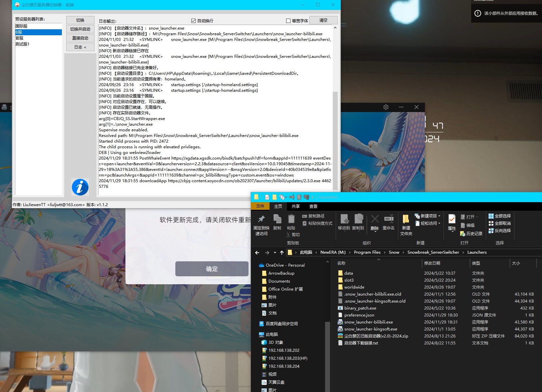Click Pin to Quick Access icon
Screen dimensions: 542x392
coord(262,219)
